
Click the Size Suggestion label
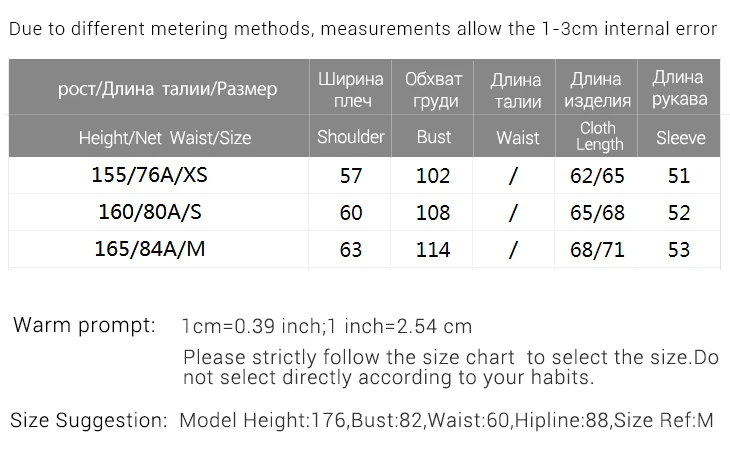click(88, 420)
